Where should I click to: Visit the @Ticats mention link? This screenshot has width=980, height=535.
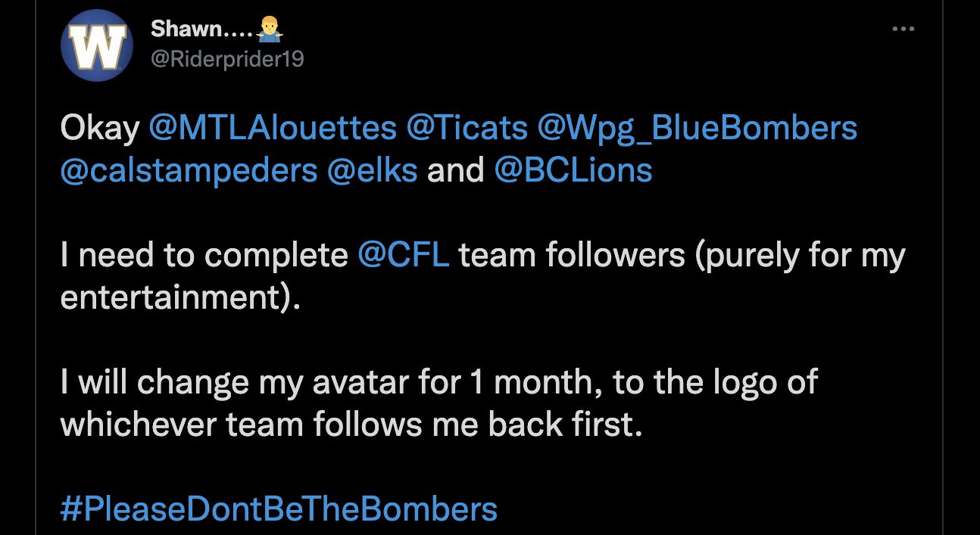pos(467,128)
